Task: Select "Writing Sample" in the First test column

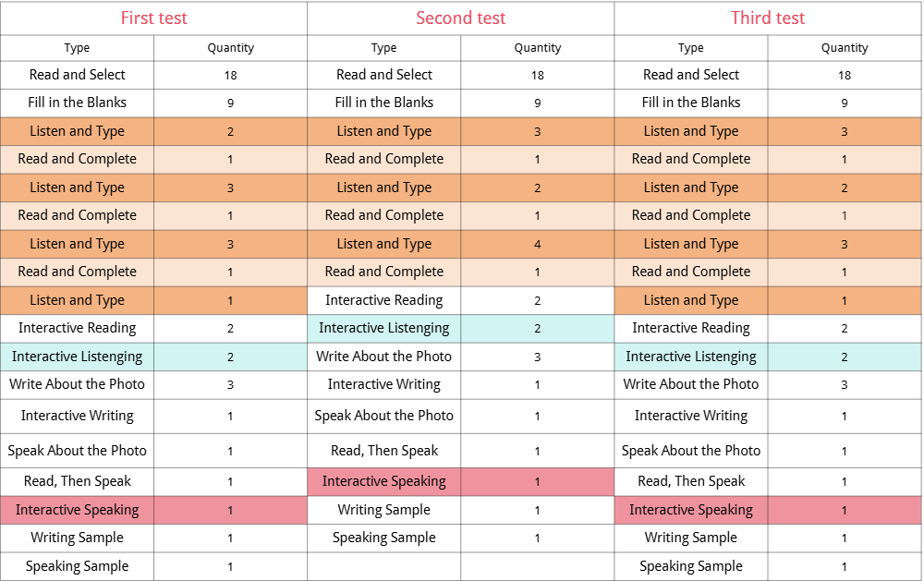Action: [x=78, y=538]
